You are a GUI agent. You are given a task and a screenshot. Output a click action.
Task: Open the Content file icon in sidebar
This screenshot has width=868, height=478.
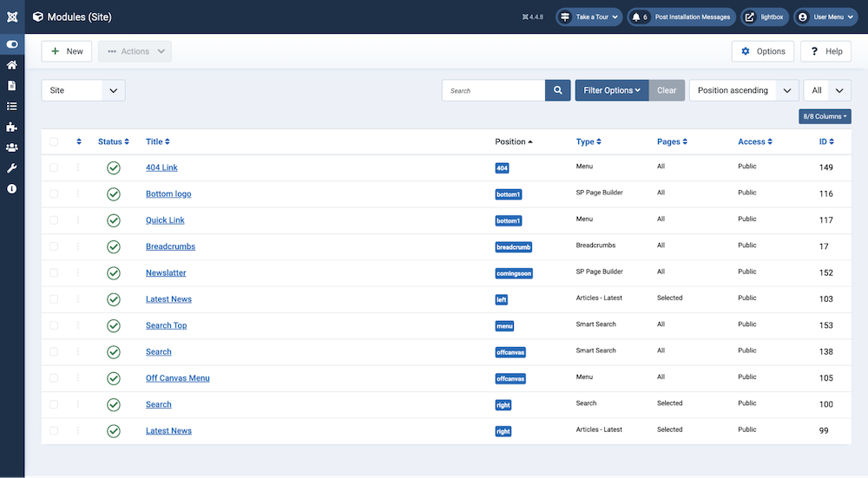click(11, 85)
